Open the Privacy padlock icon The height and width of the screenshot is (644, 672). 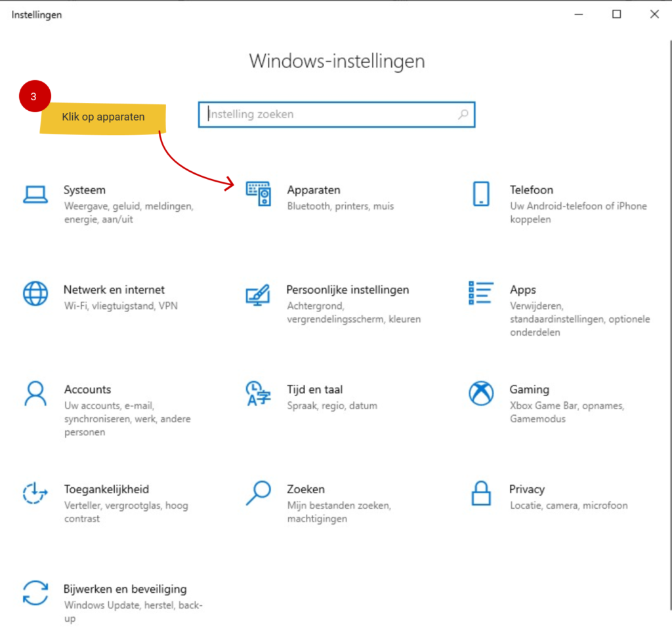tap(481, 493)
